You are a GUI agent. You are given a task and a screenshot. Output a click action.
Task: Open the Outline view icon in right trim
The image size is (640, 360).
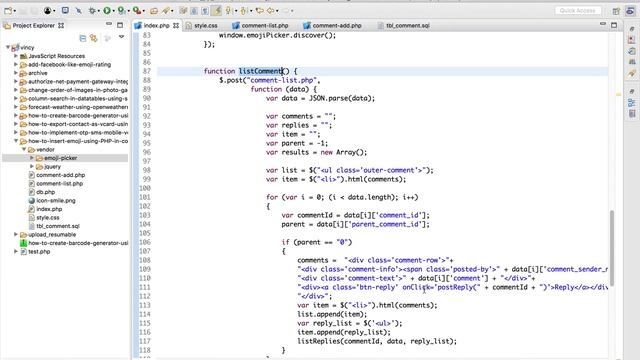[x=632, y=102]
